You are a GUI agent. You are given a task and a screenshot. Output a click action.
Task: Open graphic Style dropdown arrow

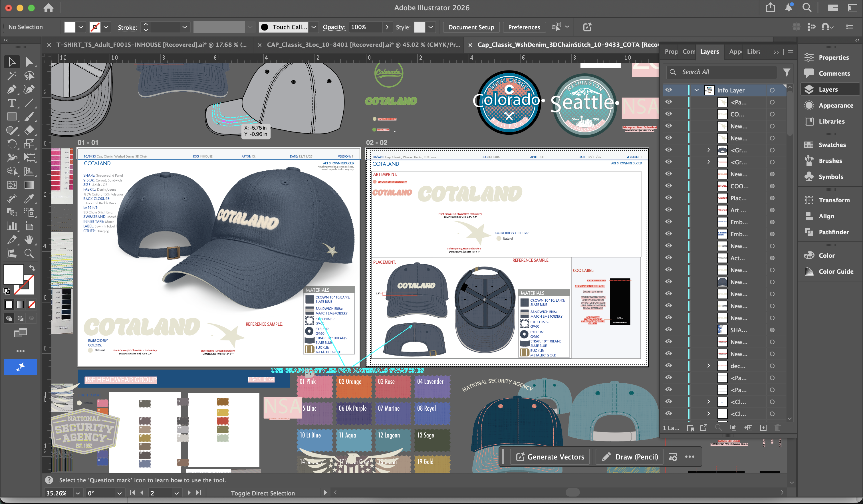(x=431, y=27)
